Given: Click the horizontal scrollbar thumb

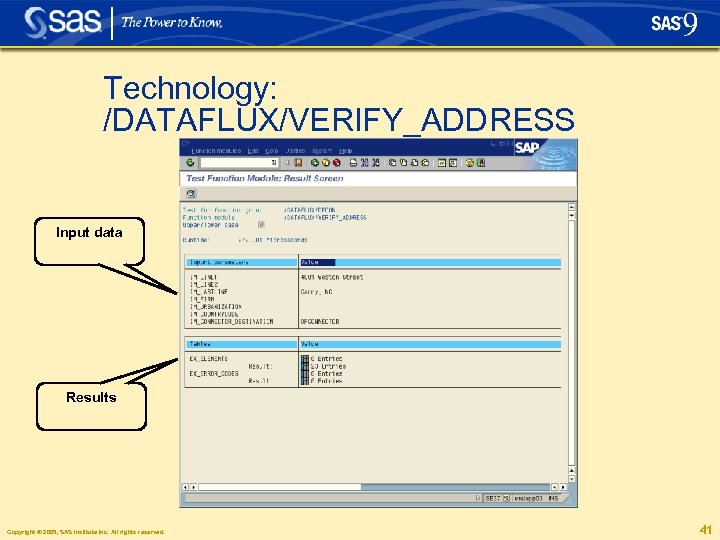Looking at the screenshot, I should (280, 487).
